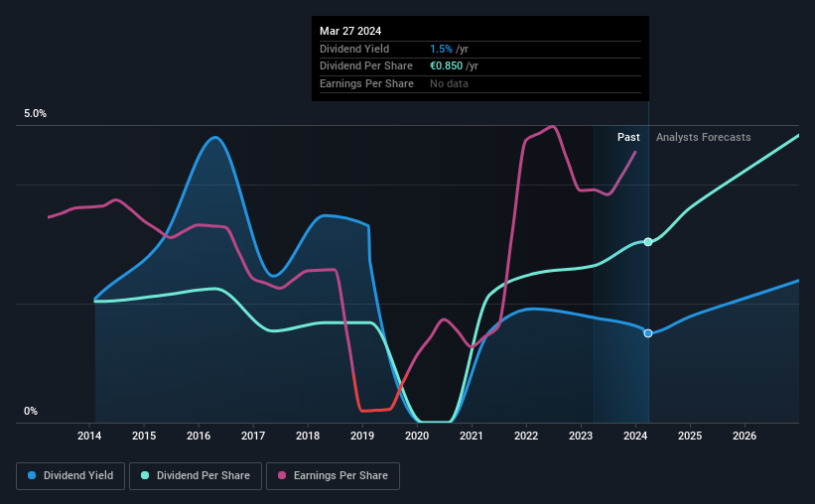The image size is (815, 504).
Task: Click the 'Past' label on chart
Action: click(x=628, y=137)
